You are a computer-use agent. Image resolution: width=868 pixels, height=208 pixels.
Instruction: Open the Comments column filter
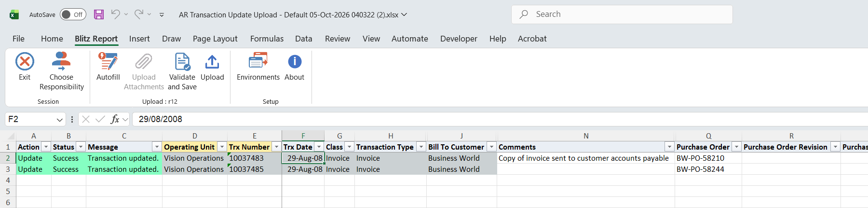[x=669, y=147]
